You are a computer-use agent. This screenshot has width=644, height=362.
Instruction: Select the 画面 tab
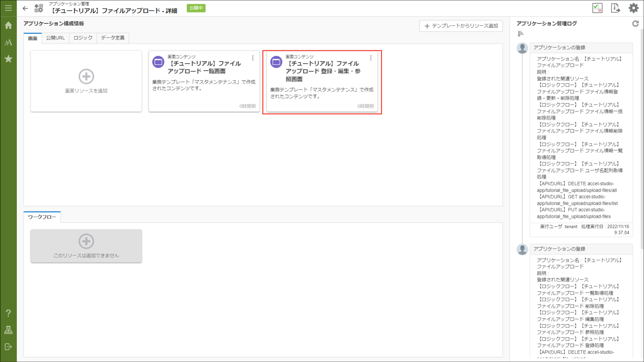click(33, 38)
